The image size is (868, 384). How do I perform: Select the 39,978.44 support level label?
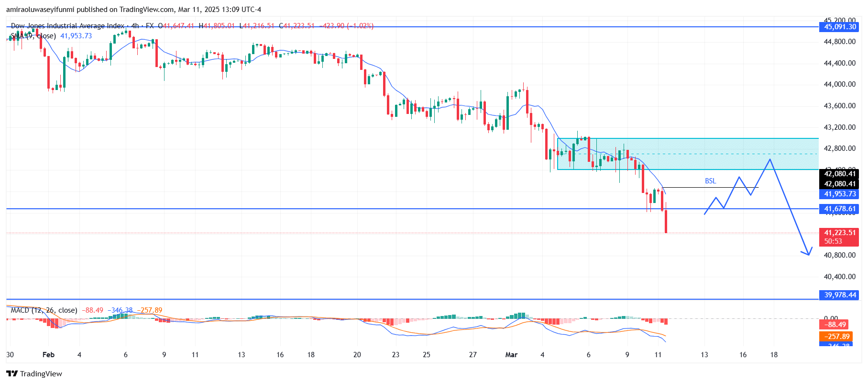pos(840,295)
